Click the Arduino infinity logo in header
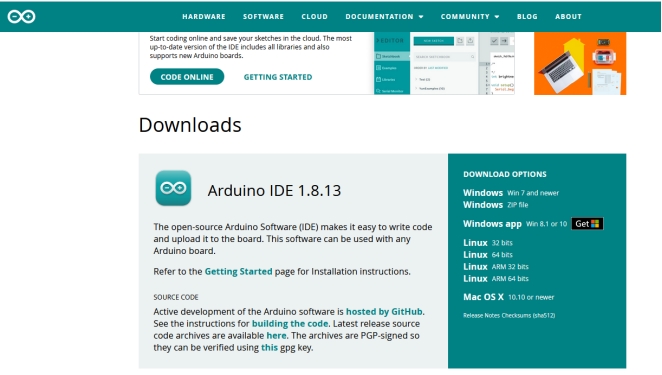The image size is (662, 375). pyautogui.click(x=21, y=16)
